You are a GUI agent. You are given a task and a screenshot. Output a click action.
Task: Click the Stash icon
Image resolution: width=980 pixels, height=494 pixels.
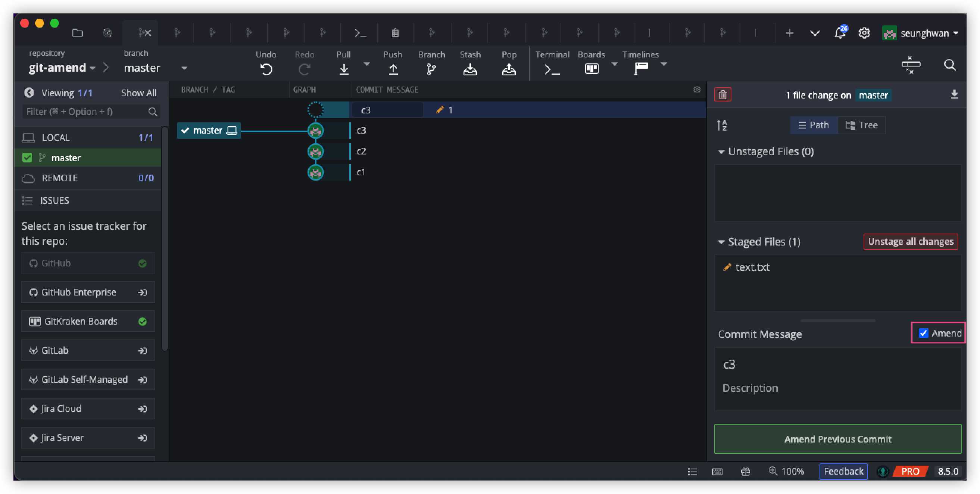(470, 69)
